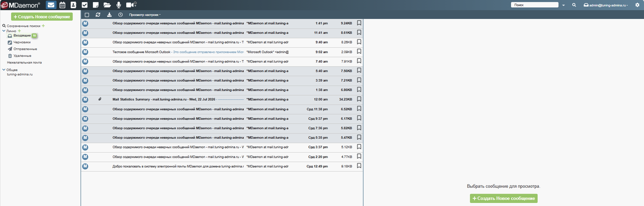Click sender avatar of the 5:40 am message

(x=85, y=71)
